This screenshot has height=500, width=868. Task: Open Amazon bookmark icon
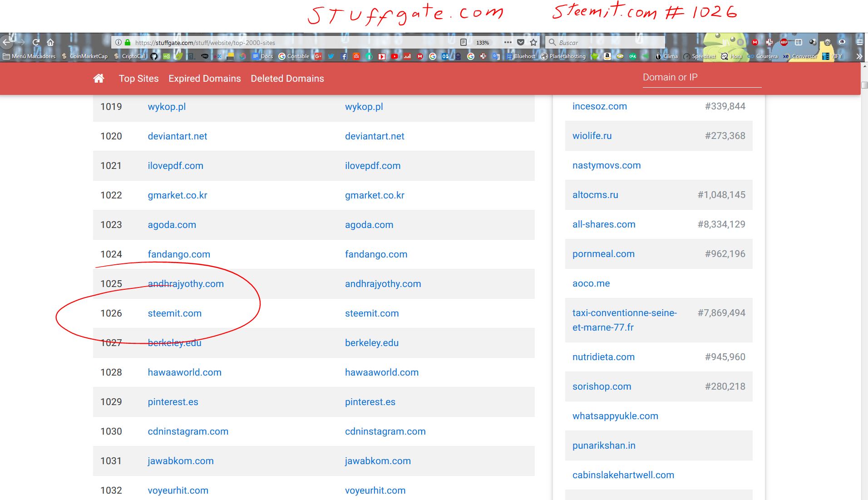(607, 56)
